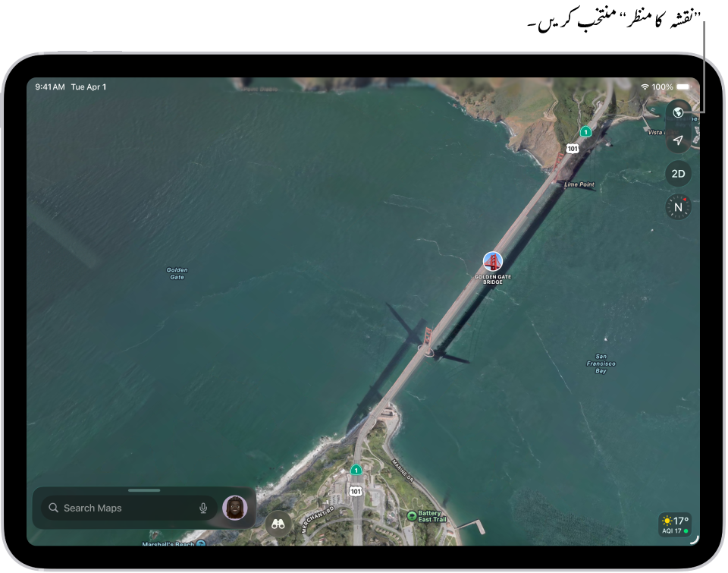Image resolution: width=728 pixels, height=573 pixels.
Task: Tap the compass N icon
Action: 678,206
